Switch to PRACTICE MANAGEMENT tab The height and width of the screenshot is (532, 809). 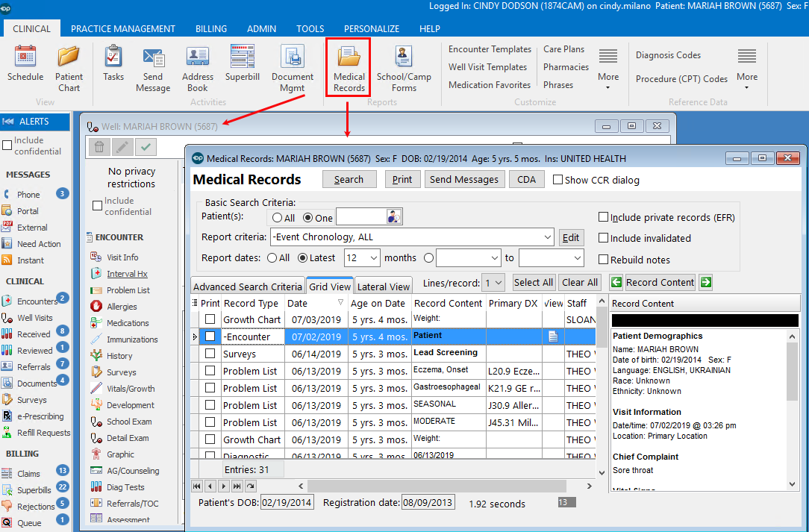(123, 29)
